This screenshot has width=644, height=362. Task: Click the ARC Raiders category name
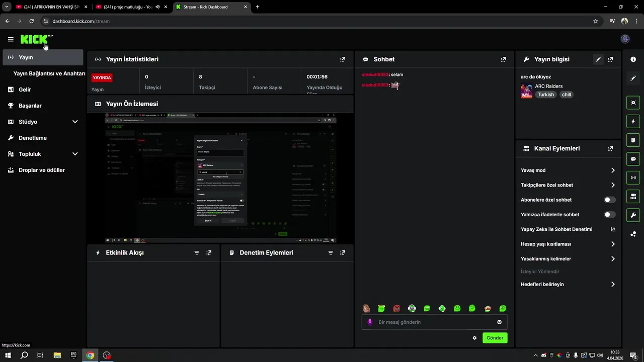pyautogui.click(x=548, y=86)
